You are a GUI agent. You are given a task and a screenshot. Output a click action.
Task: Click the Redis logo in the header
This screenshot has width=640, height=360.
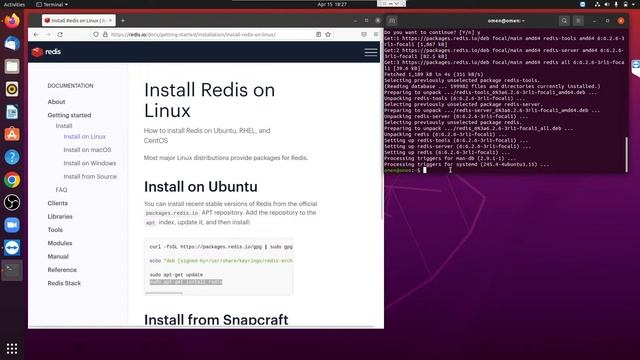click(x=47, y=52)
